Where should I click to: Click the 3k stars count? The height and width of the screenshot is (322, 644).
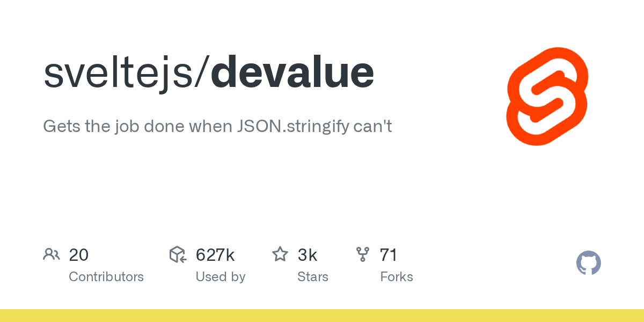point(308,255)
